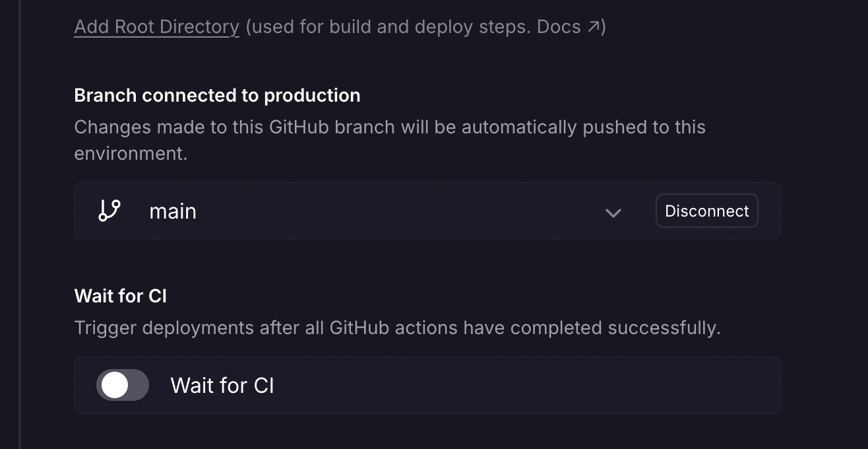Click the "Wait for CI" toggle label
868x449 pixels.
click(x=222, y=386)
